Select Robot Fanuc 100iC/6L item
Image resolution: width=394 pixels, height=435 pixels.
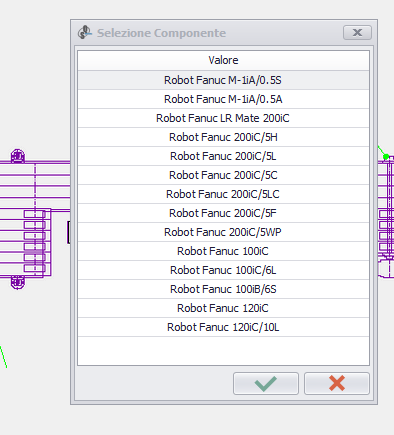[x=223, y=270]
